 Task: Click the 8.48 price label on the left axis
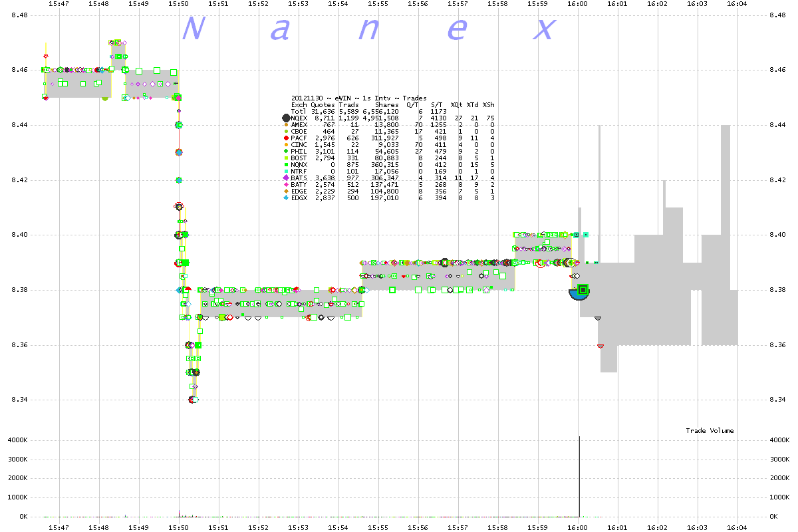tap(19, 15)
